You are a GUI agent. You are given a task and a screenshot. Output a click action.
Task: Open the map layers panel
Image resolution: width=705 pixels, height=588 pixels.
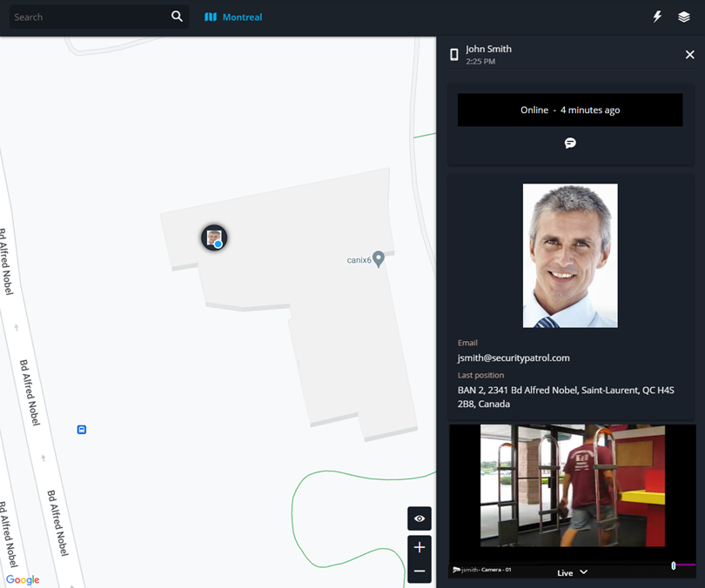[x=684, y=17]
